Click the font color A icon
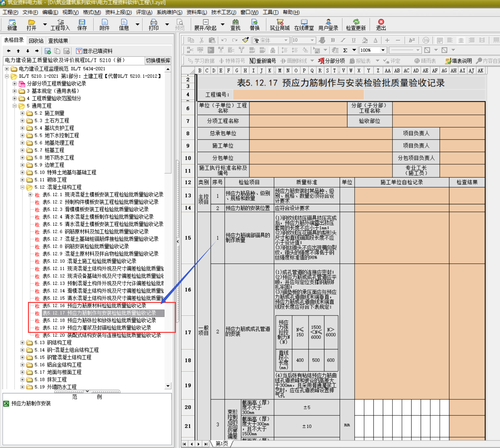The width and height of the screenshot is (500, 448). 375,40
